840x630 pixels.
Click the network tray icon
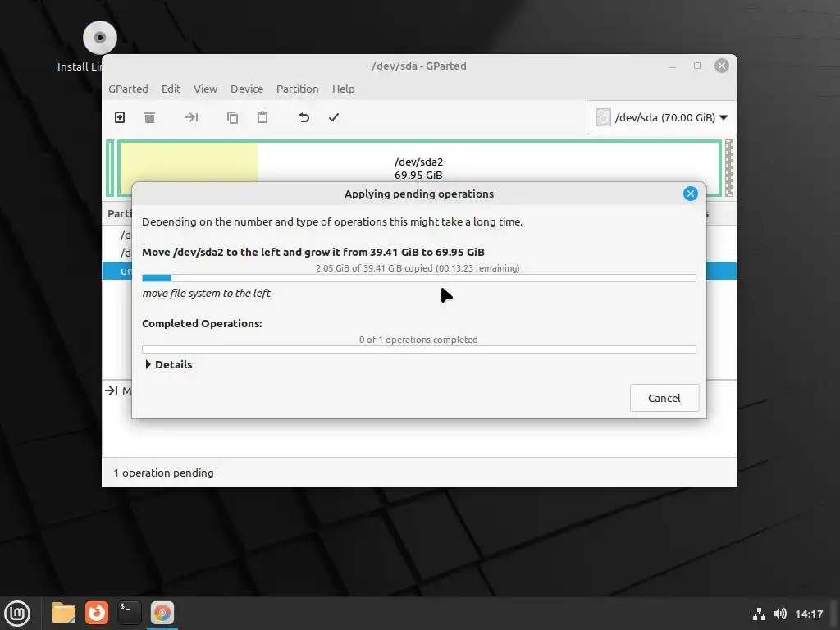coord(759,614)
